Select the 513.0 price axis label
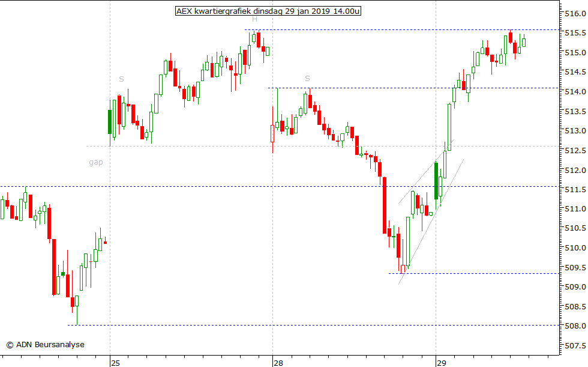 point(575,131)
